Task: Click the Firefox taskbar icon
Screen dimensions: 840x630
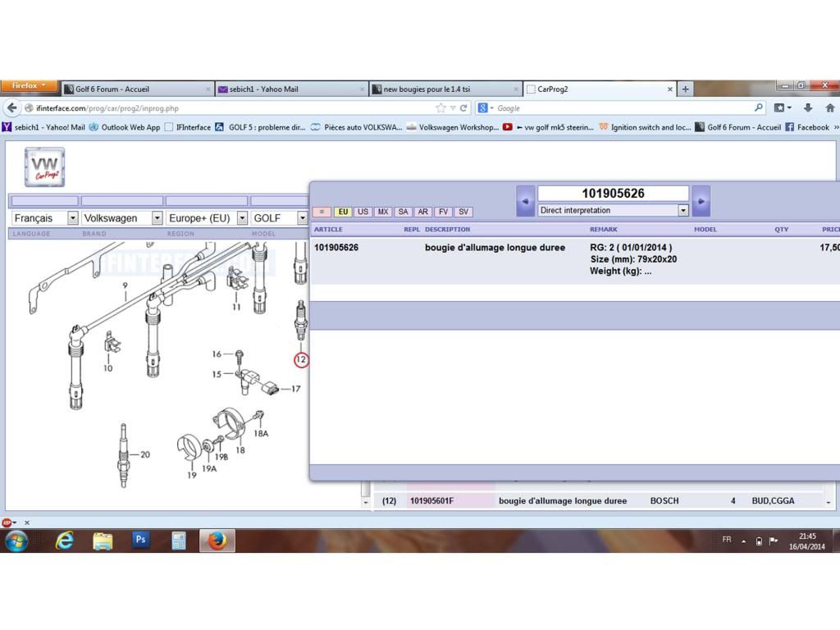Action: pyautogui.click(x=217, y=541)
